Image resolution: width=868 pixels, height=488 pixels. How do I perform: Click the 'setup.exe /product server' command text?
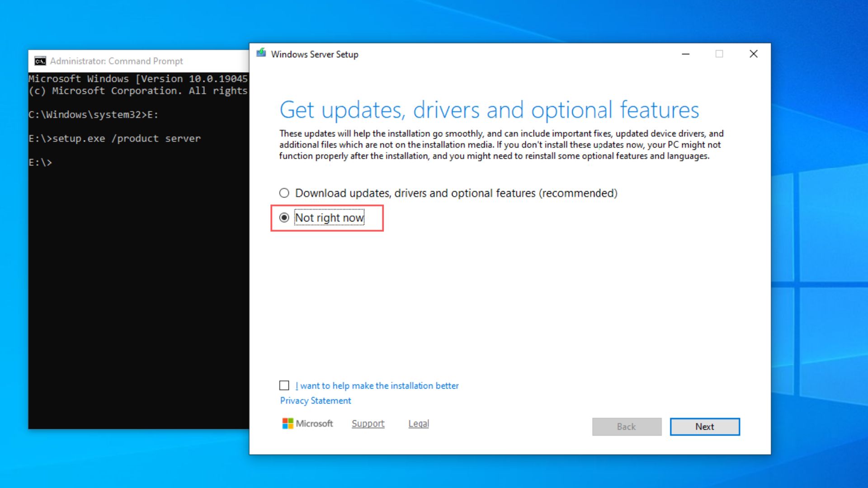[126, 138]
